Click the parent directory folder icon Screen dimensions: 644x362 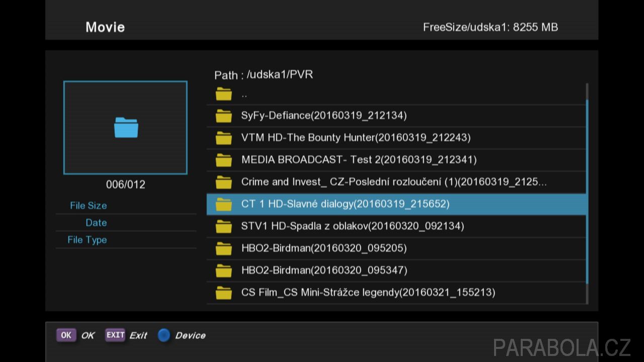[x=224, y=94]
